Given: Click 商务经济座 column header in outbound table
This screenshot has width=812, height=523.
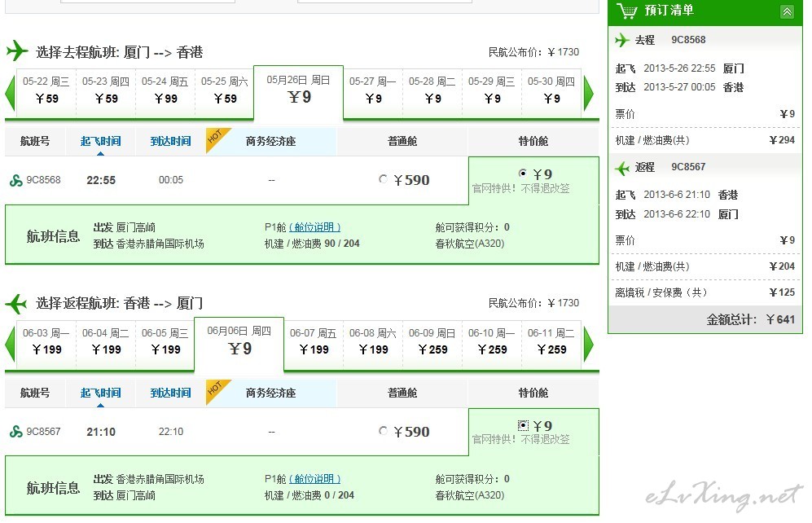Looking at the screenshot, I should (x=271, y=142).
